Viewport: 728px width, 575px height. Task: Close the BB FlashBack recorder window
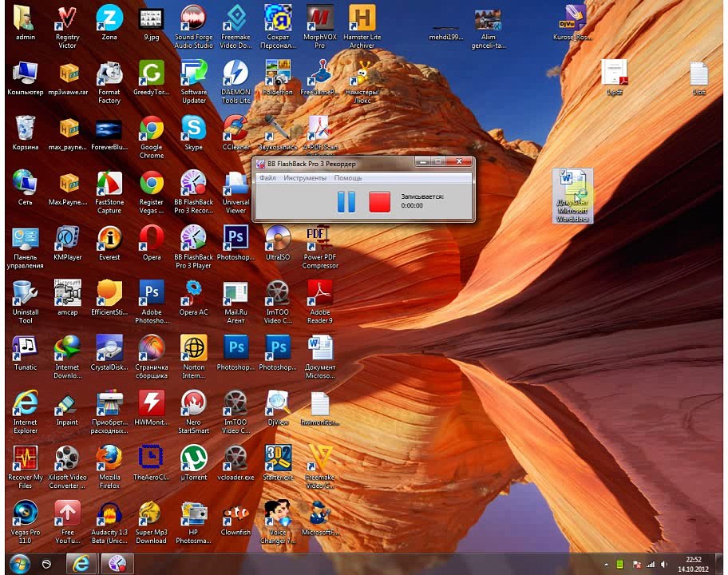(459, 161)
